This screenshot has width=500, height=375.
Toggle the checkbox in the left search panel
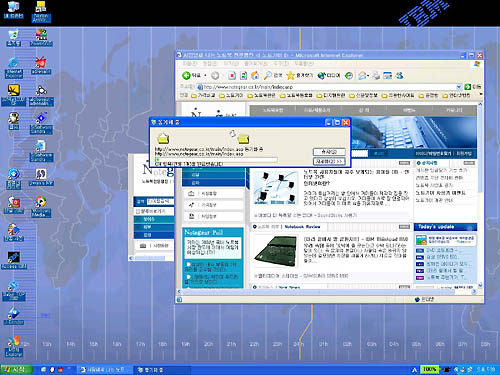coord(138,211)
